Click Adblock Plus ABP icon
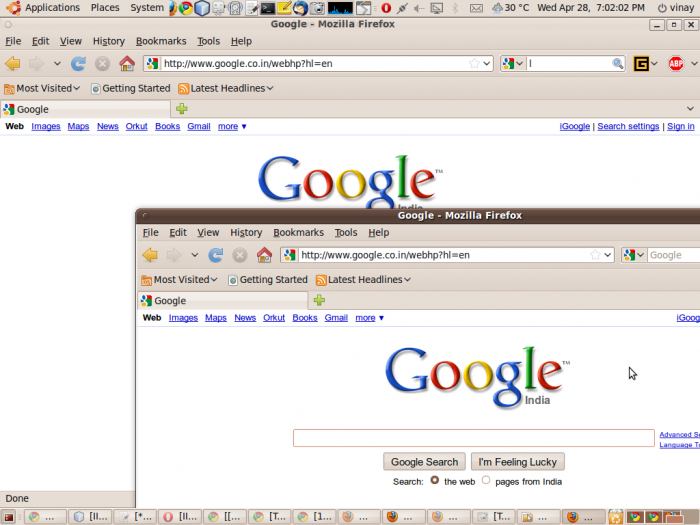 pos(675,63)
